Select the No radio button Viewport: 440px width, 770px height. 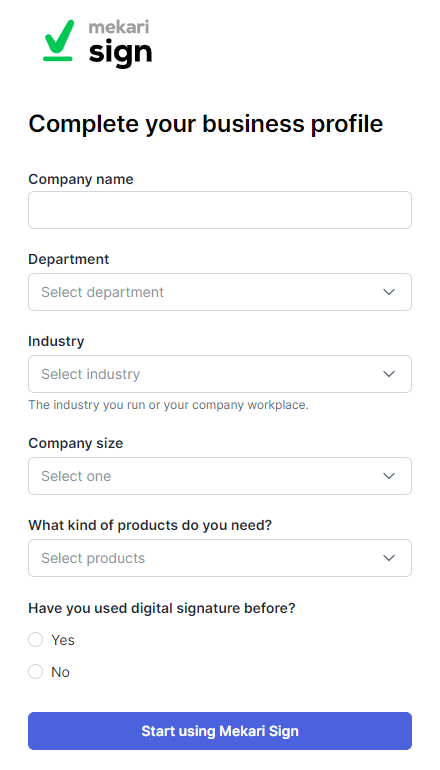point(35,672)
